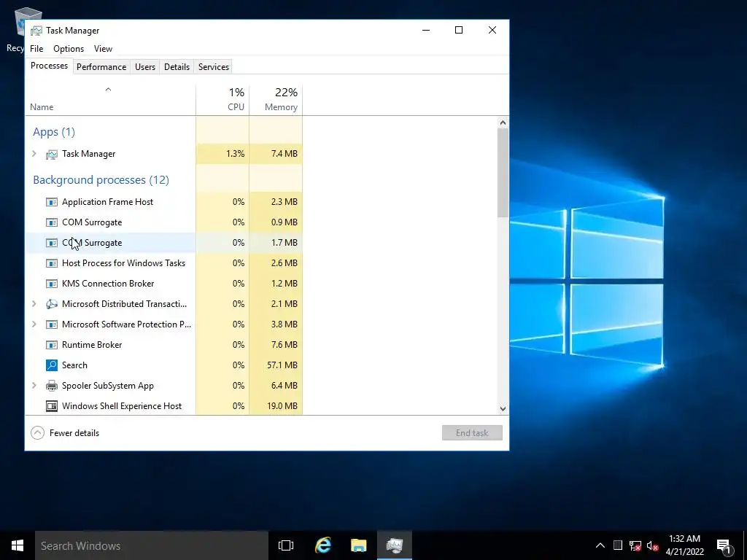747x560 pixels.
Task: Click the tray icon left of the network icon
Action: click(617, 545)
